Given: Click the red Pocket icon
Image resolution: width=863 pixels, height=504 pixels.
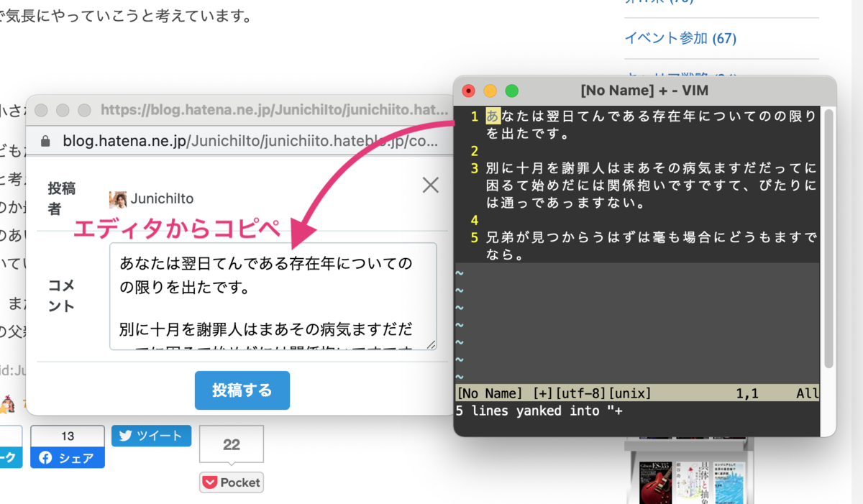Looking at the screenshot, I should coord(211,482).
